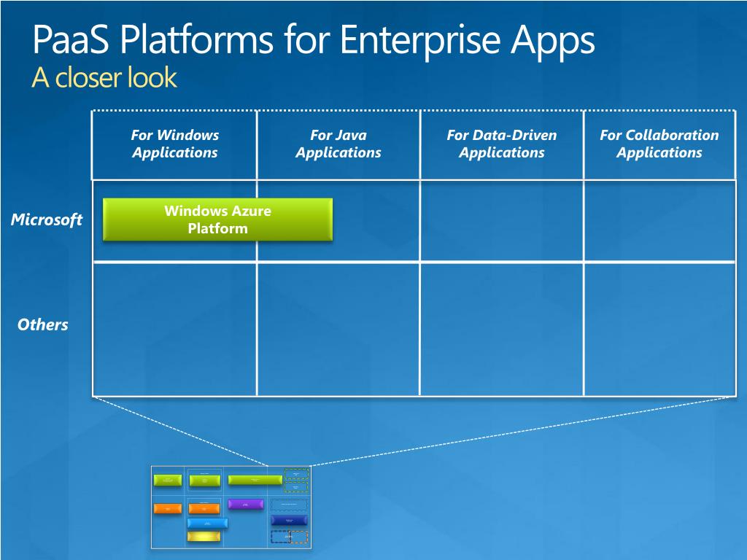This screenshot has height=560, width=747.
Task: Click the light blue block in the overview thumbnail
Action: pos(208,524)
